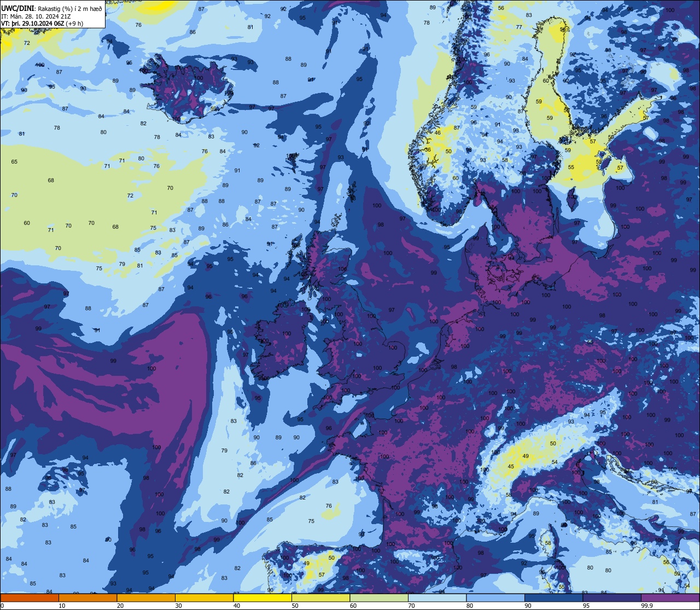Click the 'IT: Mán. 28. 10. 2024 21Z' line

click(37, 16)
